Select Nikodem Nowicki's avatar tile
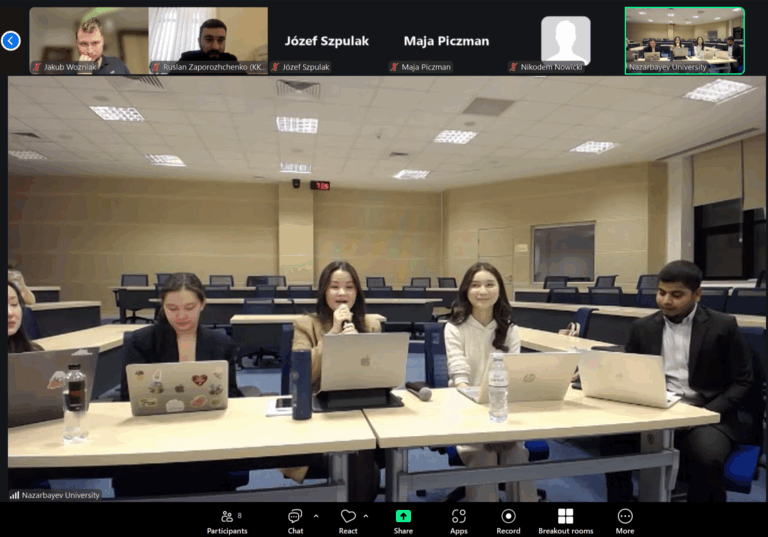Image resolution: width=768 pixels, height=537 pixels. (565, 40)
